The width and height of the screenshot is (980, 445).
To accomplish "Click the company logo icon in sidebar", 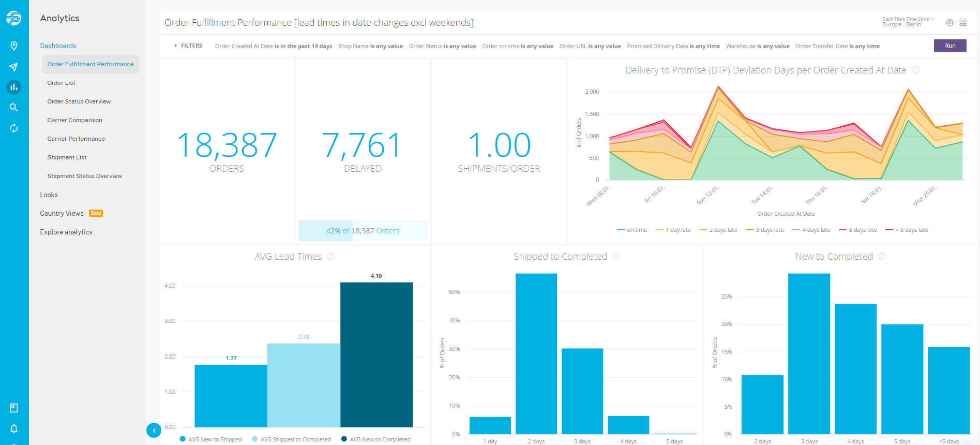I will (14, 19).
